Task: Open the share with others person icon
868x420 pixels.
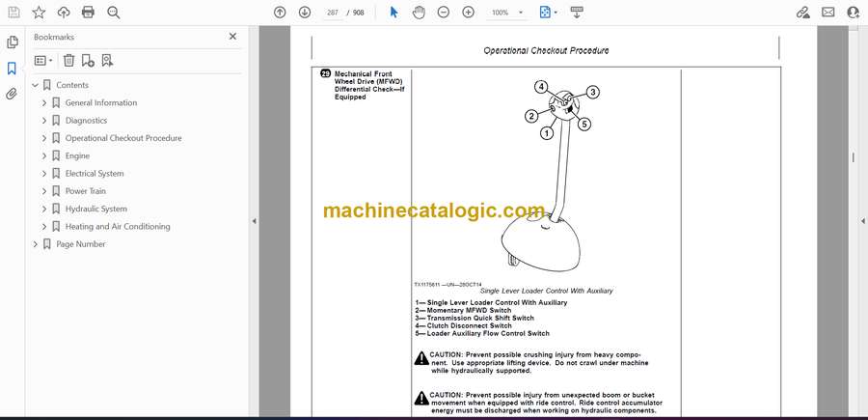Action: point(854,13)
